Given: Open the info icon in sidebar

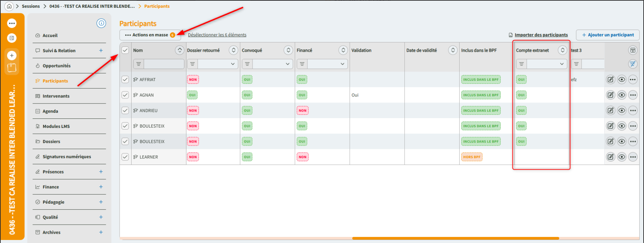Looking at the screenshot, I should click(101, 23).
